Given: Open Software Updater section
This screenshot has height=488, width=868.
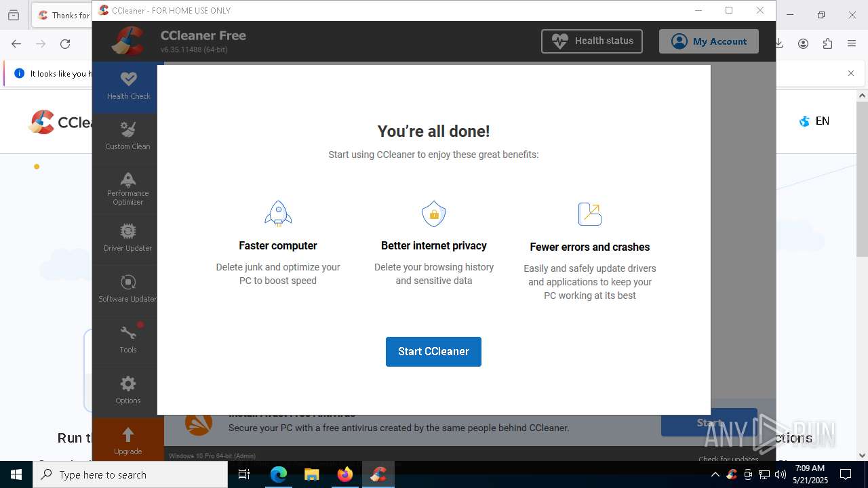Looking at the screenshot, I should (127, 289).
